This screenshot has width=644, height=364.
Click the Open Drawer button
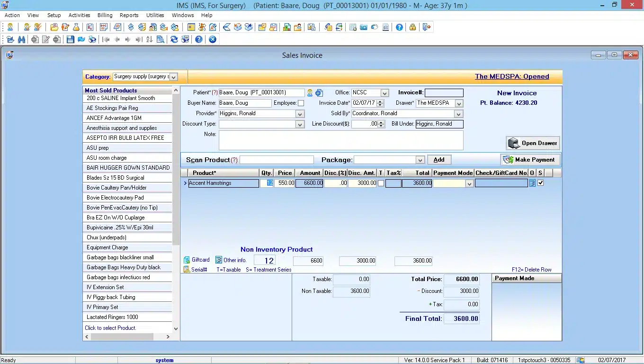[533, 143]
